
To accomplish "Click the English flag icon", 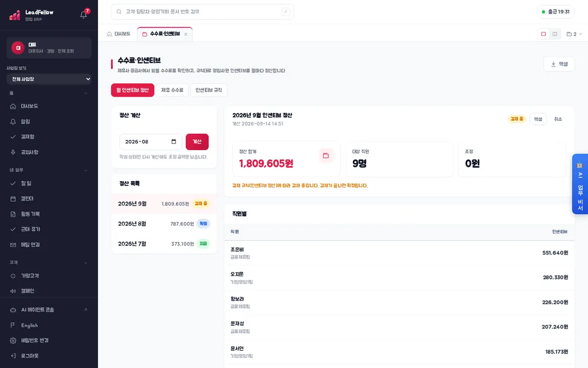I will 13,325.
